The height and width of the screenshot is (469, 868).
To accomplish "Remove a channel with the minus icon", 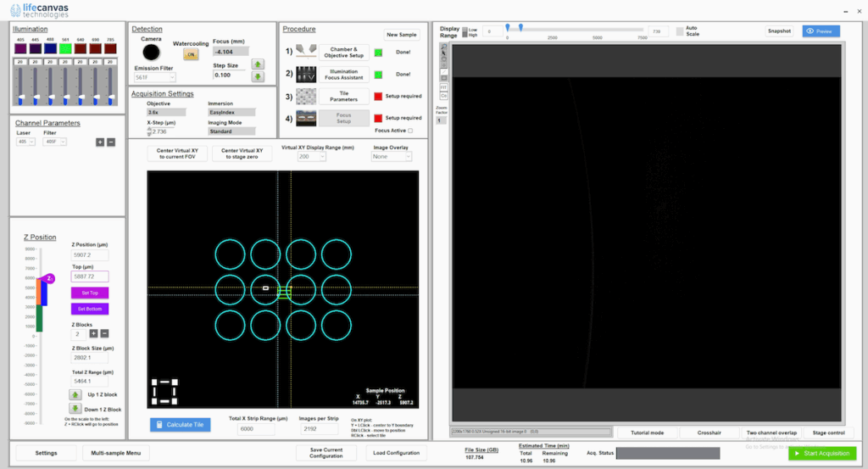I will (110, 142).
